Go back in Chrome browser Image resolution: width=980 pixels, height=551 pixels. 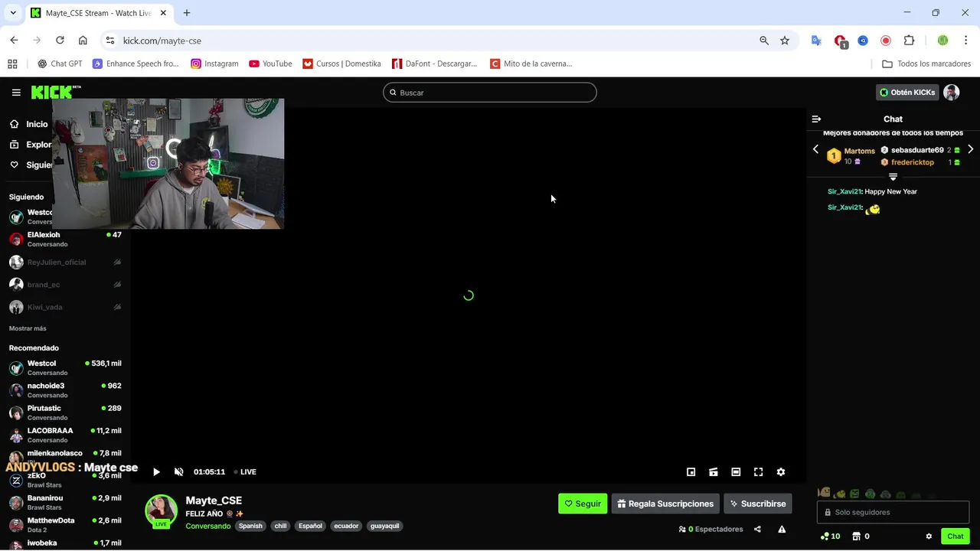tap(14, 41)
